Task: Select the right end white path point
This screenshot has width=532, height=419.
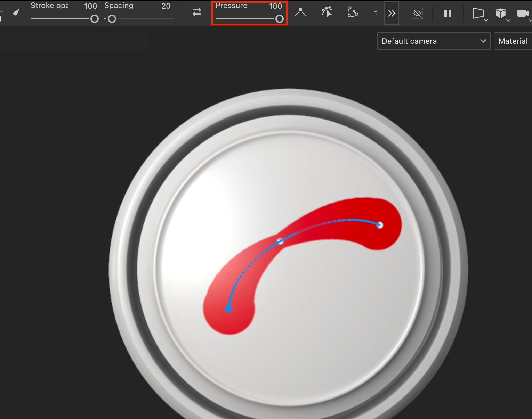Action: (380, 225)
